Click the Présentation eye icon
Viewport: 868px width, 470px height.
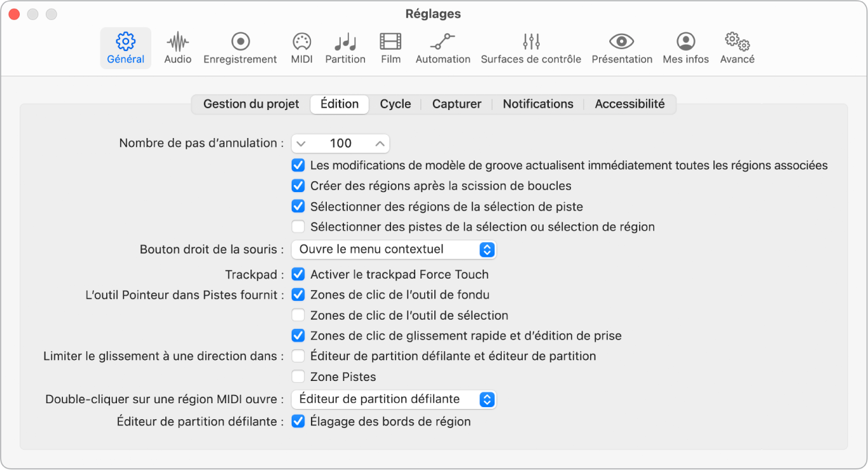(x=621, y=48)
